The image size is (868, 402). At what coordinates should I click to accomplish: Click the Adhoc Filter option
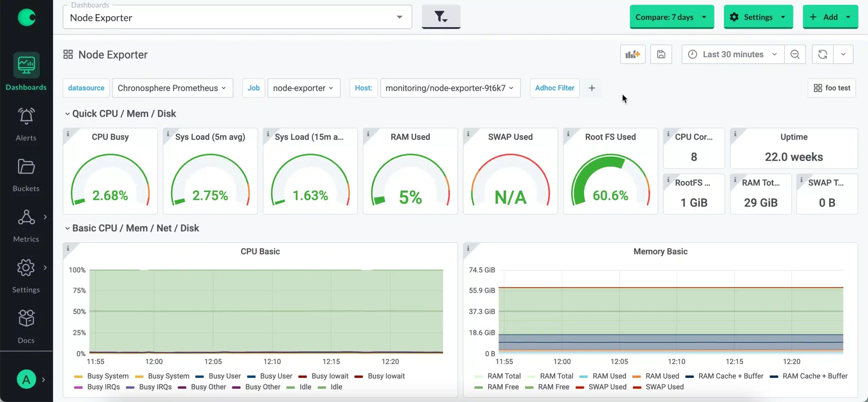point(555,87)
